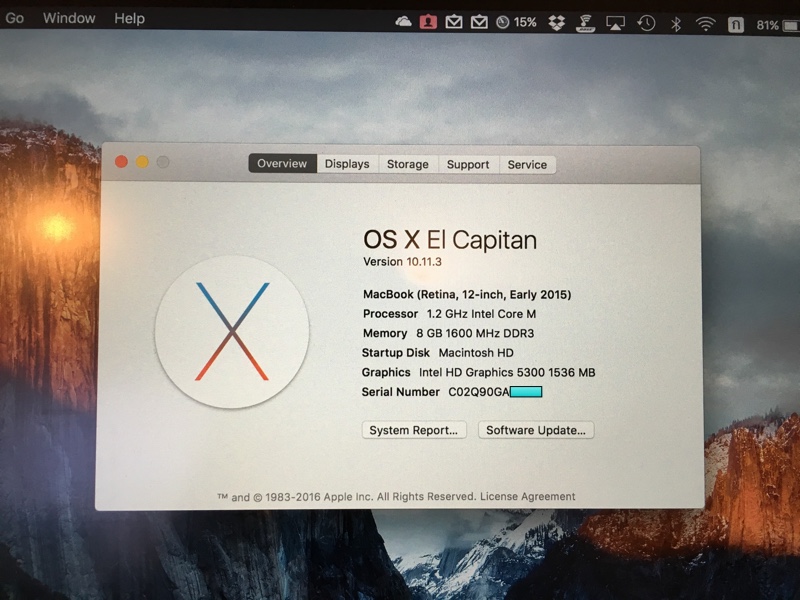Switch to the Storage tab
Image resolution: width=800 pixels, height=600 pixels.
pyautogui.click(x=408, y=164)
